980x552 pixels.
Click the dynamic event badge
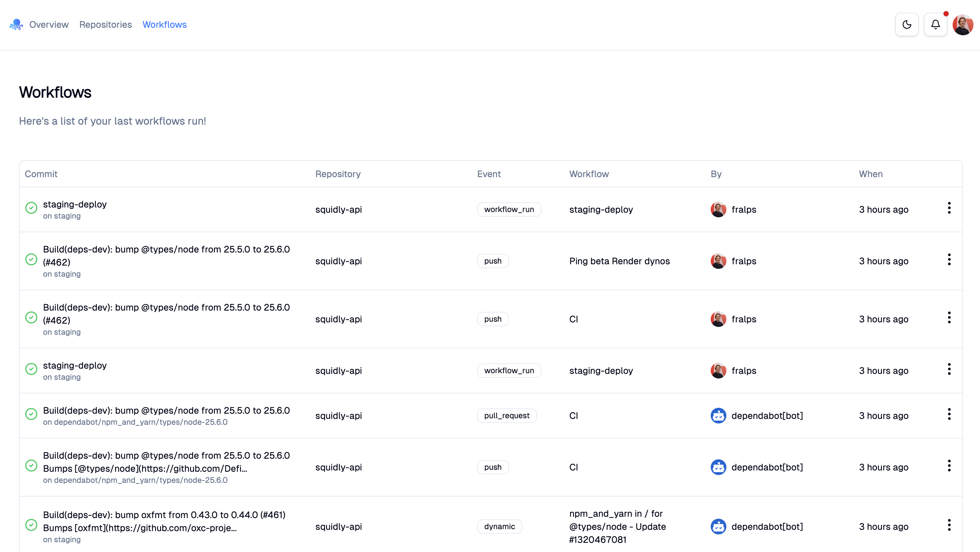pyautogui.click(x=499, y=527)
